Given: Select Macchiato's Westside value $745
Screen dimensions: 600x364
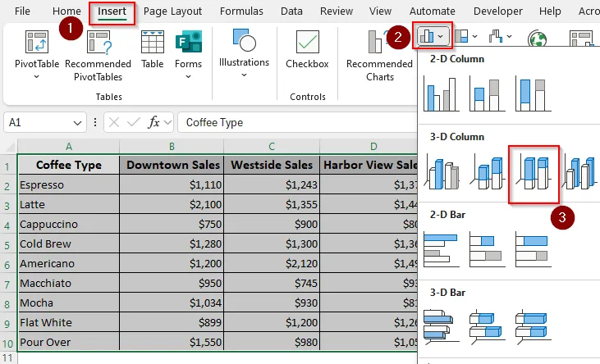Looking at the screenshot, I should tap(272, 283).
